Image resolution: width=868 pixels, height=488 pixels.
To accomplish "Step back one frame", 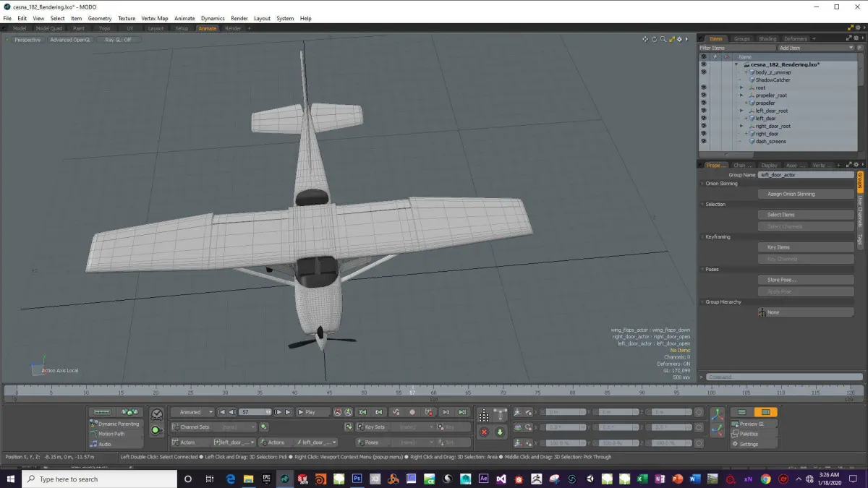I will (x=231, y=412).
